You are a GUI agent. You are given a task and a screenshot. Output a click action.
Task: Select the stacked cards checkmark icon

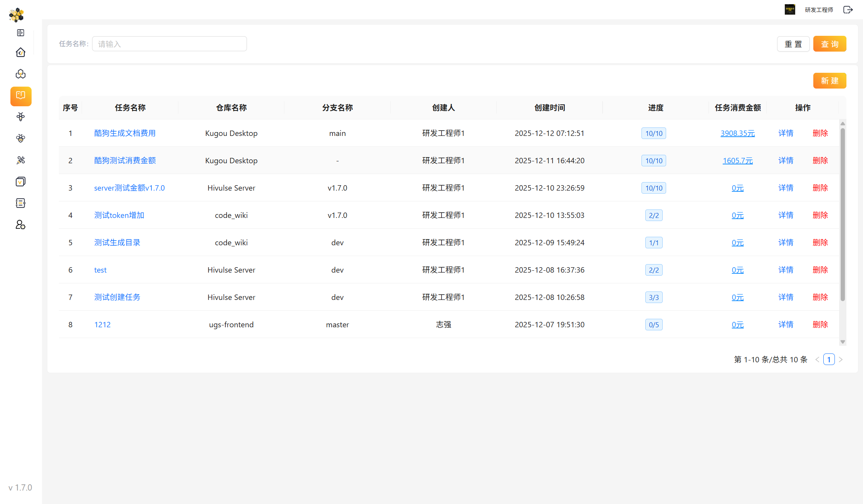point(20,181)
